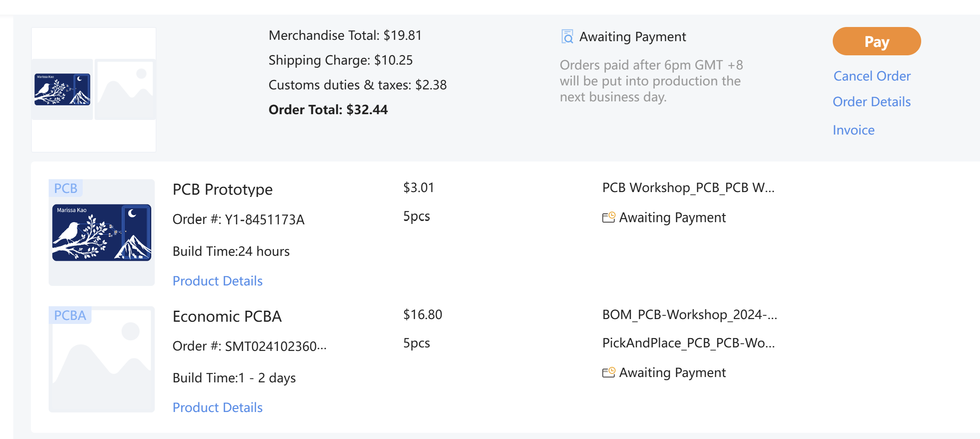
Task: Click the PCB Workshop_PCB file name
Action: [688, 188]
